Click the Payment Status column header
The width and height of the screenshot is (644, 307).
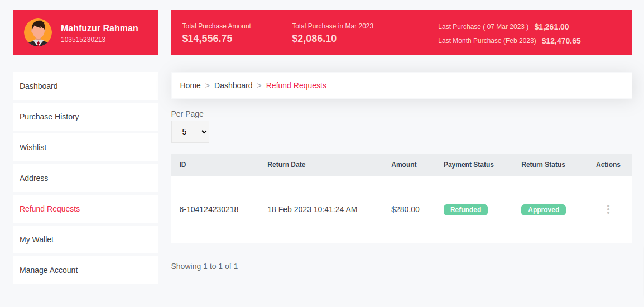(x=468, y=165)
